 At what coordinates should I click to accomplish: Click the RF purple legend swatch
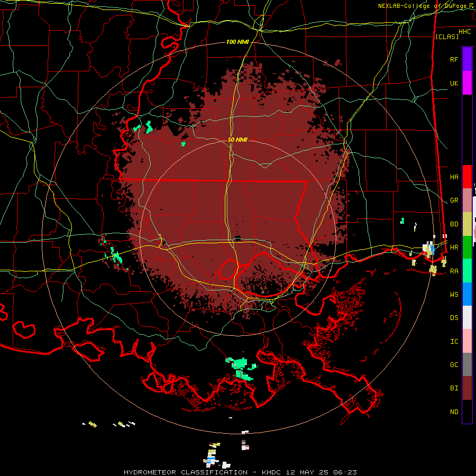point(467,59)
